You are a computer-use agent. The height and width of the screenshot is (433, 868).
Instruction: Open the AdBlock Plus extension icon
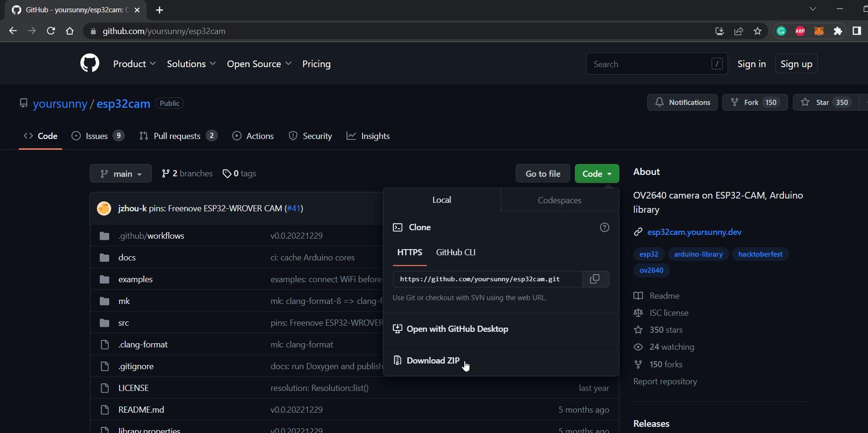[800, 31]
